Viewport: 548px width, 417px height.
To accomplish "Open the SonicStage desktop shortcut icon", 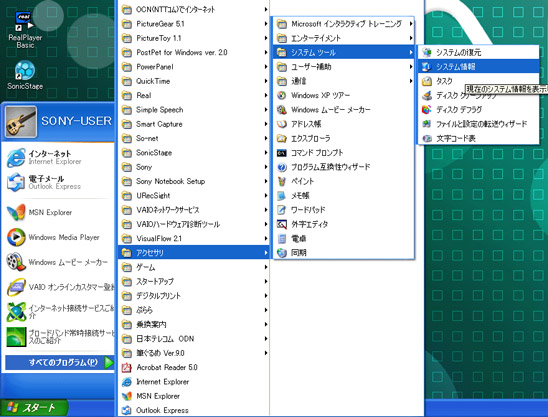I will [x=25, y=75].
